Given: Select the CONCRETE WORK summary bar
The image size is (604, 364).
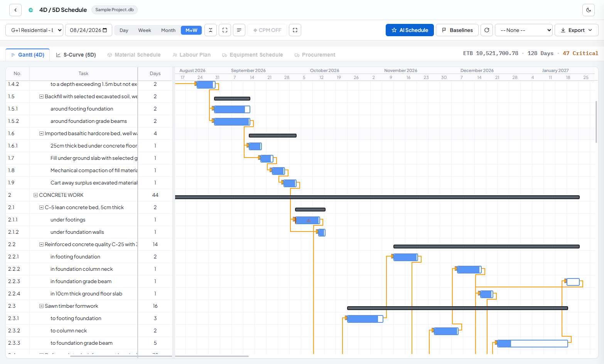Looking at the screenshot, I should pyautogui.click(x=377, y=197).
